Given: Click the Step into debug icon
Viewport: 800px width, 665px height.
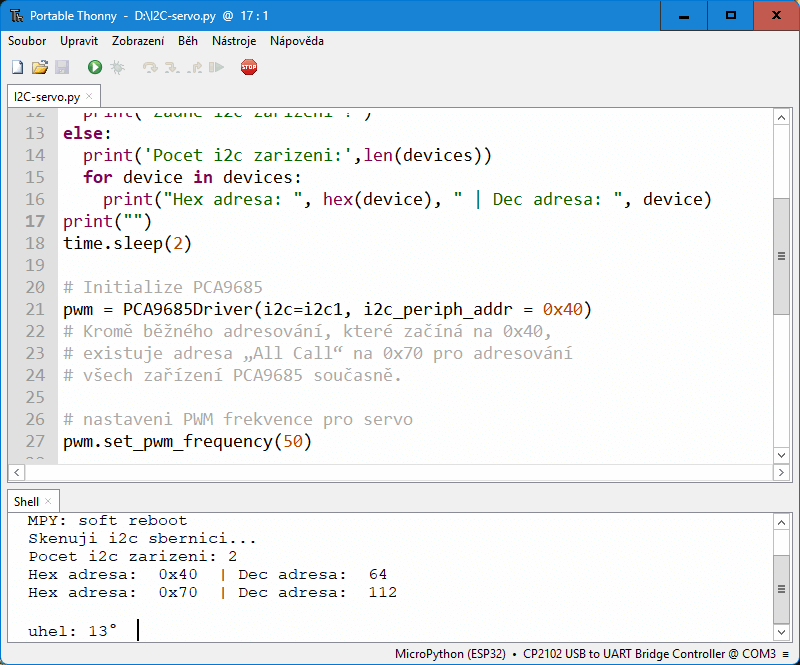Looking at the screenshot, I should (x=172, y=67).
